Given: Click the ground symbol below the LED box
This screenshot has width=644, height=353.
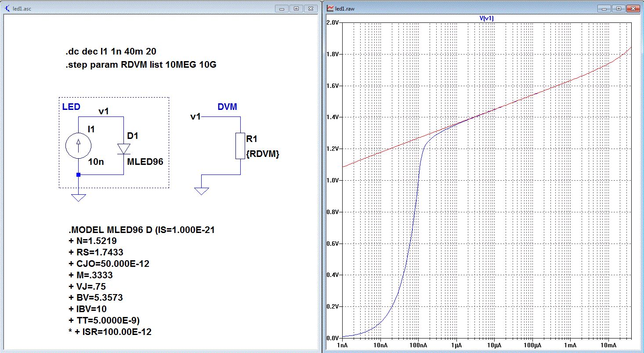Looking at the screenshot, I should (x=79, y=197).
